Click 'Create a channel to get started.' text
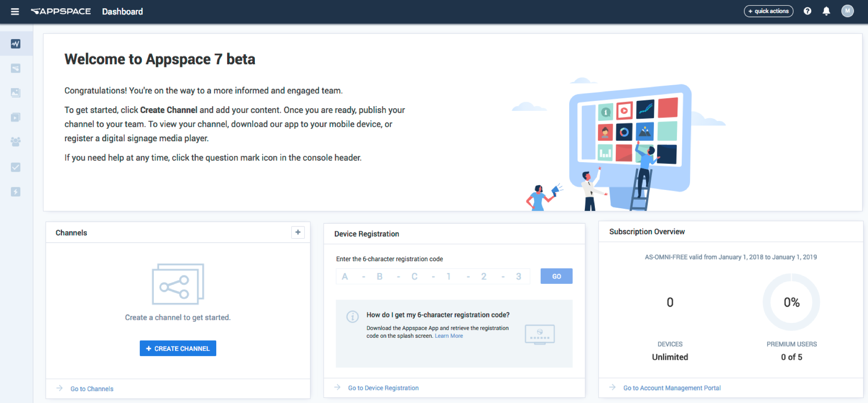Screen dimensions: 868x403 pyautogui.click(x=178, y=317)
